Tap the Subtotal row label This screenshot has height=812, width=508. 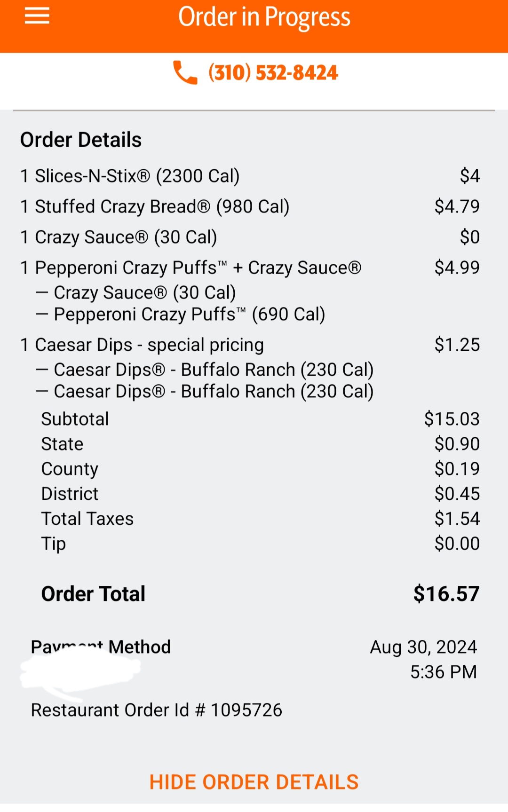coord(75,419)
